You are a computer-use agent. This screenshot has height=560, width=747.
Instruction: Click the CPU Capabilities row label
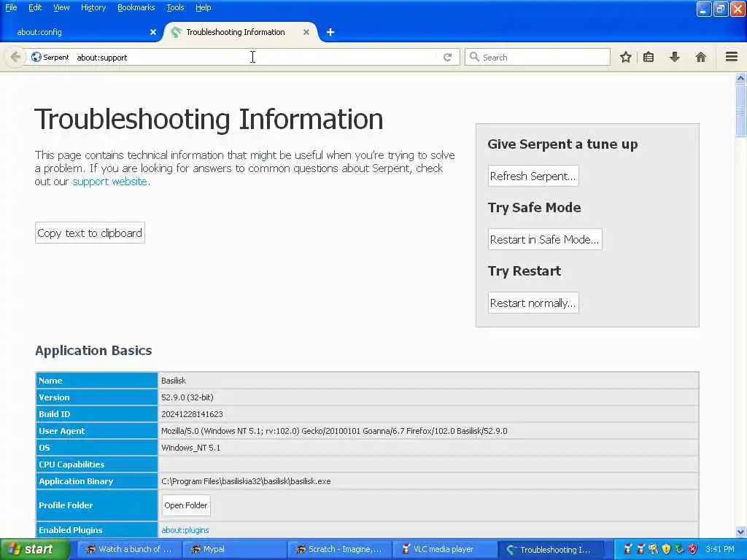(71, 464)
